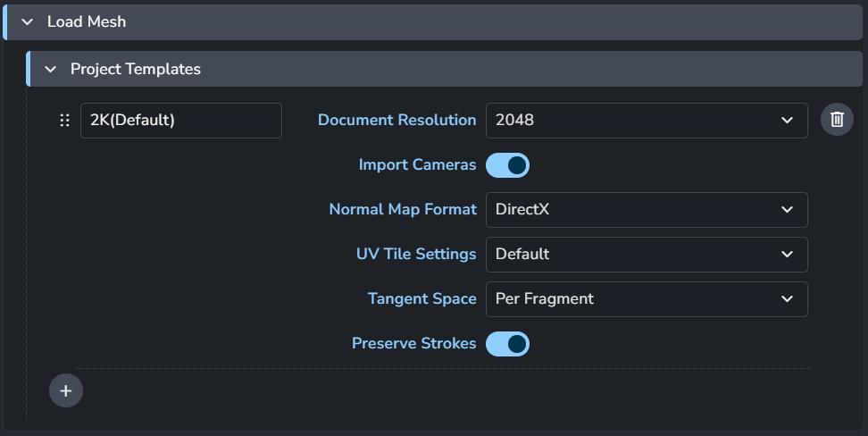Expand the UV Tile Settings dropdown
868x436 pixels.
[x=647, y=255]
